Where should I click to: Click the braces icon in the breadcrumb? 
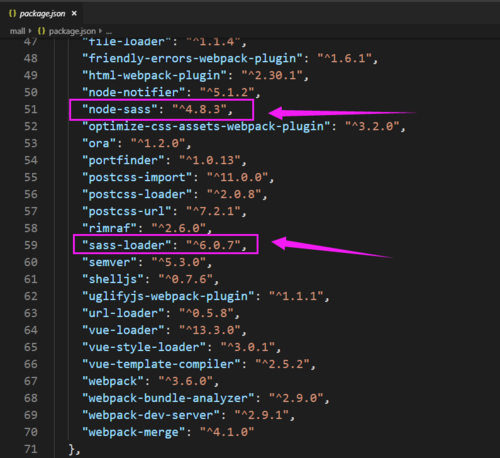[41, 31]
